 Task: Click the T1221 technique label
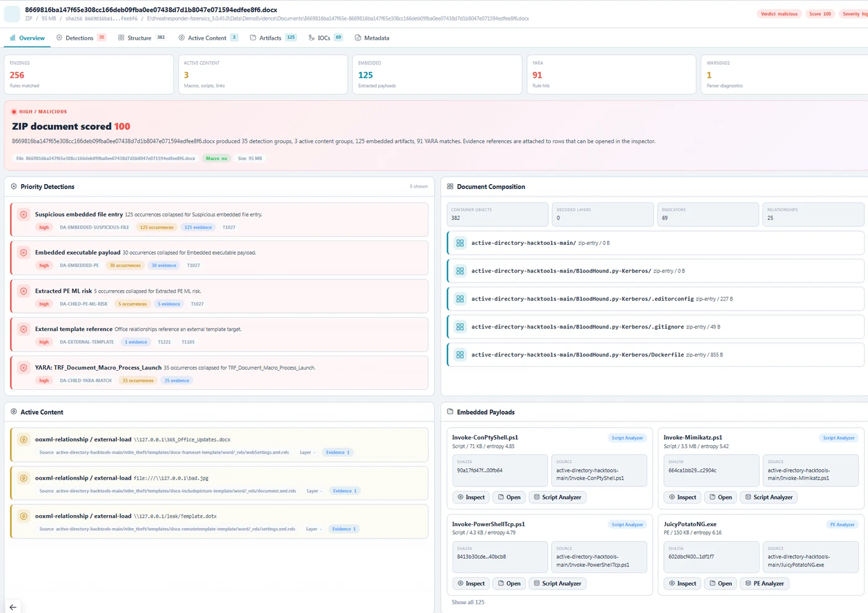[164, 342]
